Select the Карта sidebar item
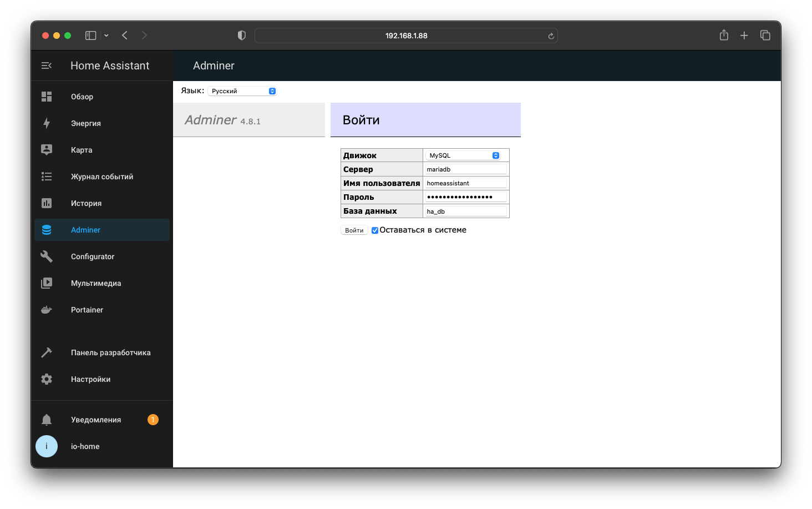 coord(82,149)
